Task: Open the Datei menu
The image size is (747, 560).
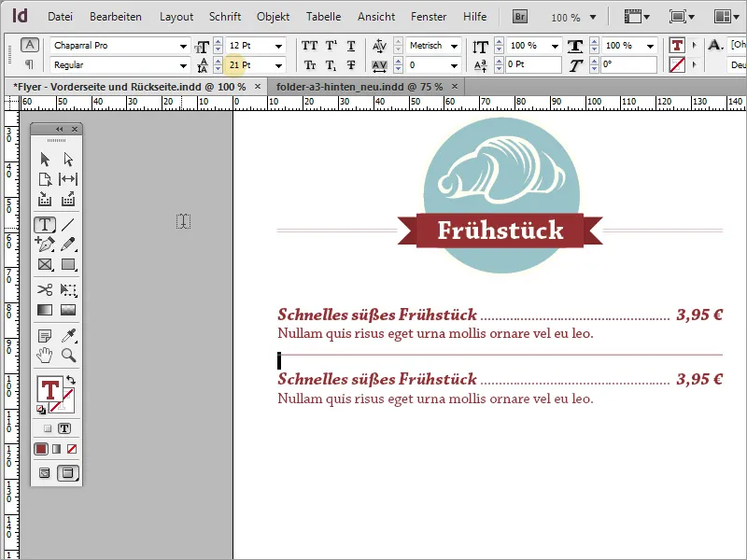Action: (x=60, y=17)
